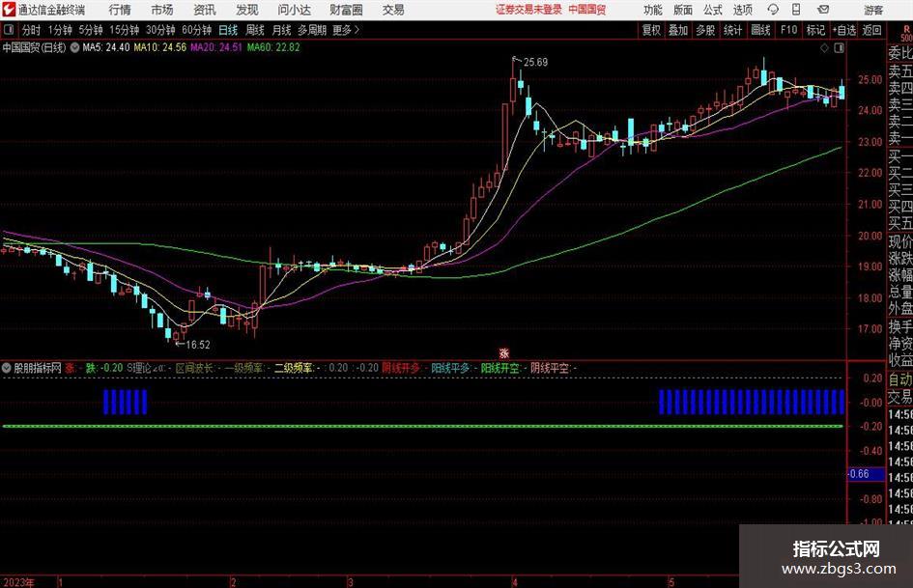The height and width of the screenshot is (588, 913).
Task: Click the 通达信 red logo icon
Action: point(9,10)
